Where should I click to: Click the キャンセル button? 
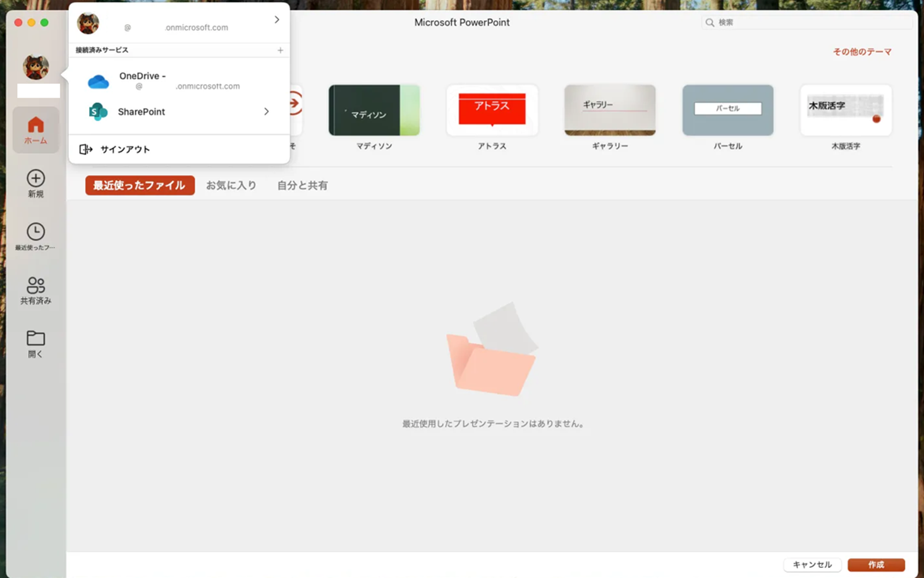click(812, 565)
